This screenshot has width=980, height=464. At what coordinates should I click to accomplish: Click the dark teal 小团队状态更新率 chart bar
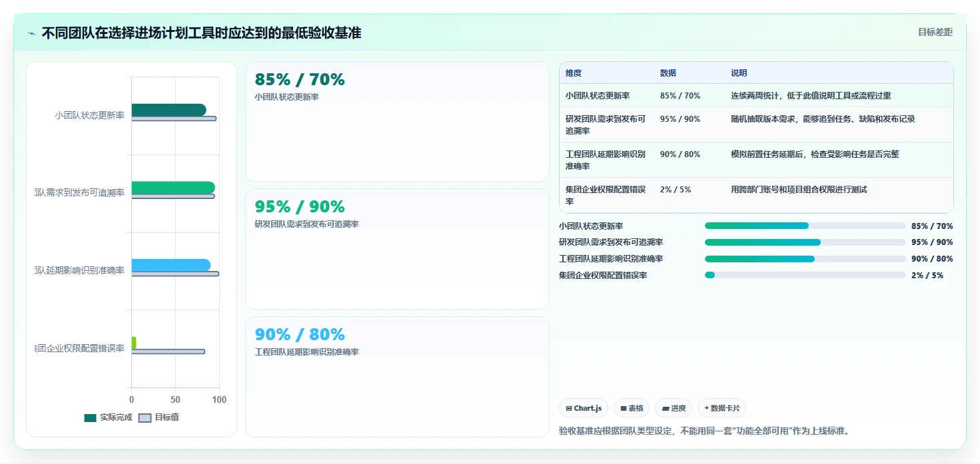point(169,110)
